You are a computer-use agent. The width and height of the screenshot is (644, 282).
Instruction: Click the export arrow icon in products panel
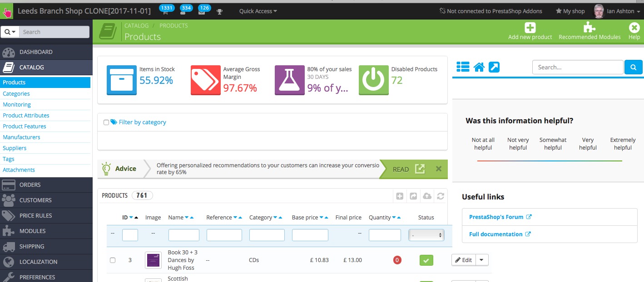[x=413, y=196]
